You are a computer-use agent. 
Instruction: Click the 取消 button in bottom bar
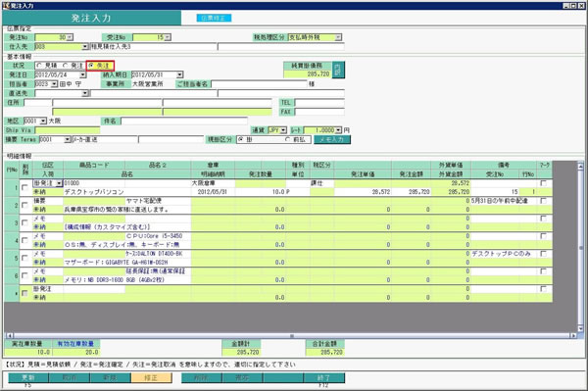70,378
